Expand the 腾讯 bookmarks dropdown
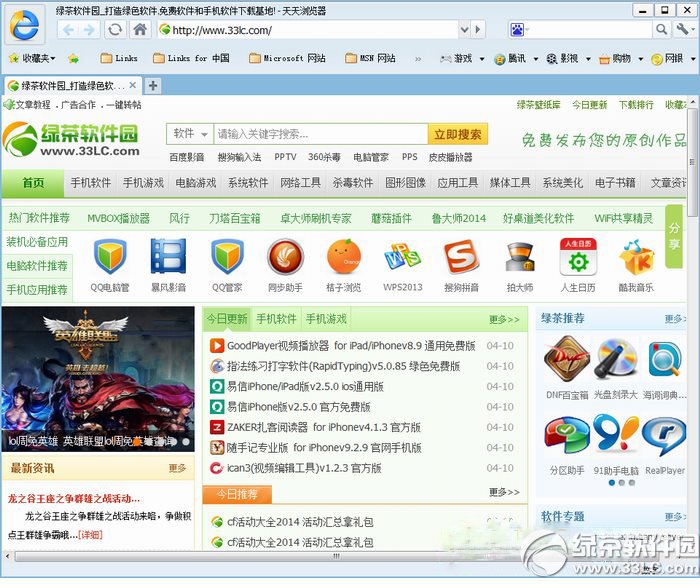 click(x=536, y=58)
